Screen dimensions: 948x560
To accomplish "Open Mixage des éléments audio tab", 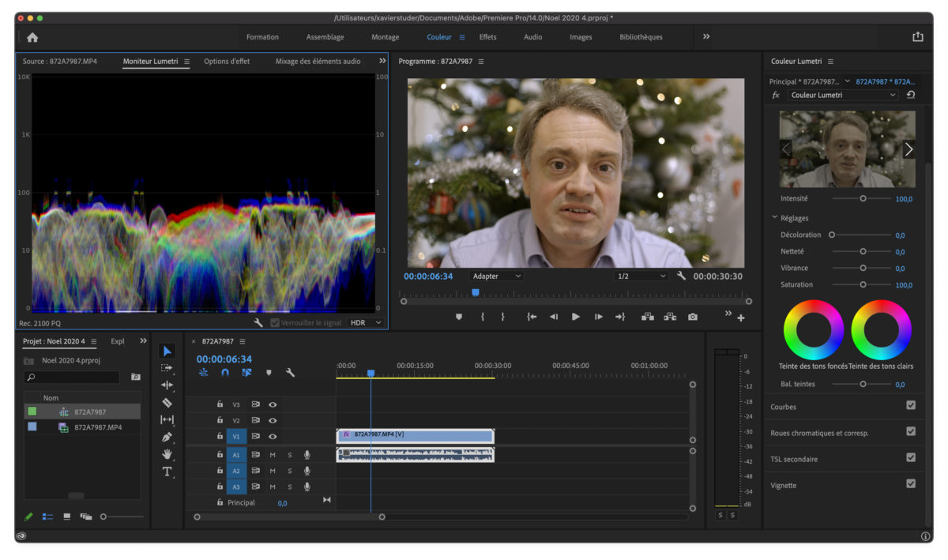I will pos(318,61).
